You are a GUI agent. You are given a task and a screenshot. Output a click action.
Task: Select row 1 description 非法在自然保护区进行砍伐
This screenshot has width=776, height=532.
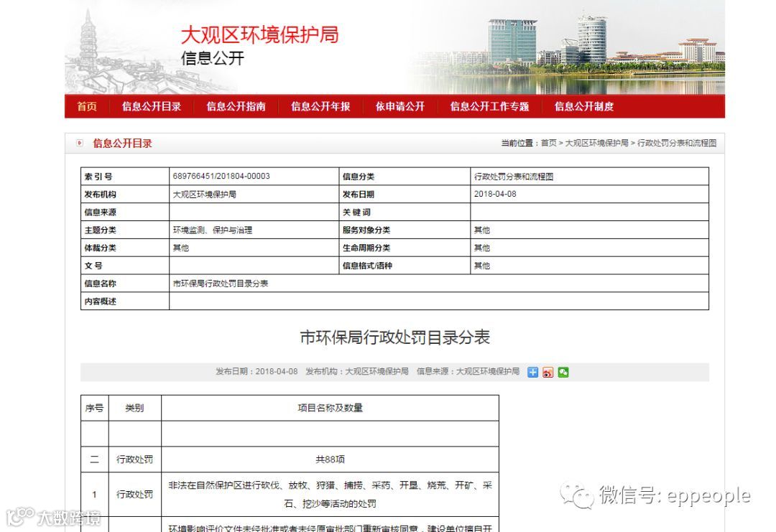pos(330,495)
